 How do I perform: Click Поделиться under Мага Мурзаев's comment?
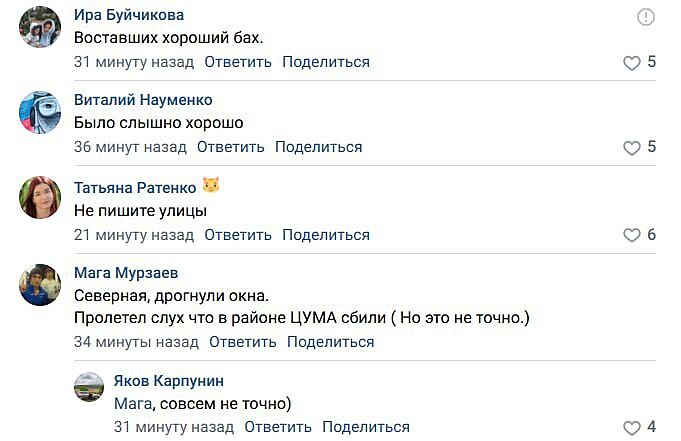click(x=330, y=342)
